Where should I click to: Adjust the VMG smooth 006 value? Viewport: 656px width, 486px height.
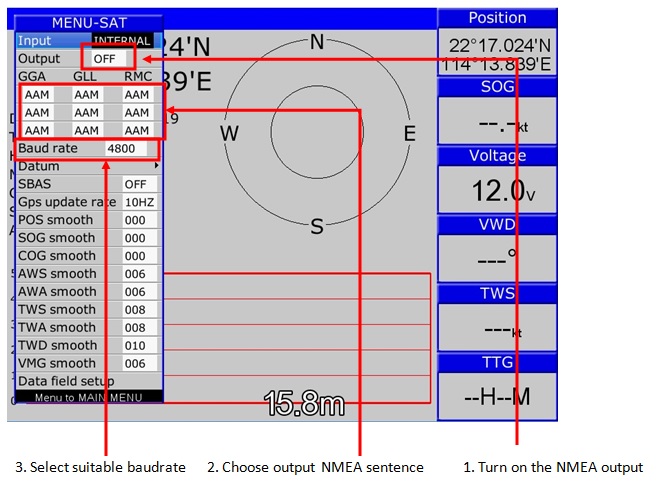[135, 363]
